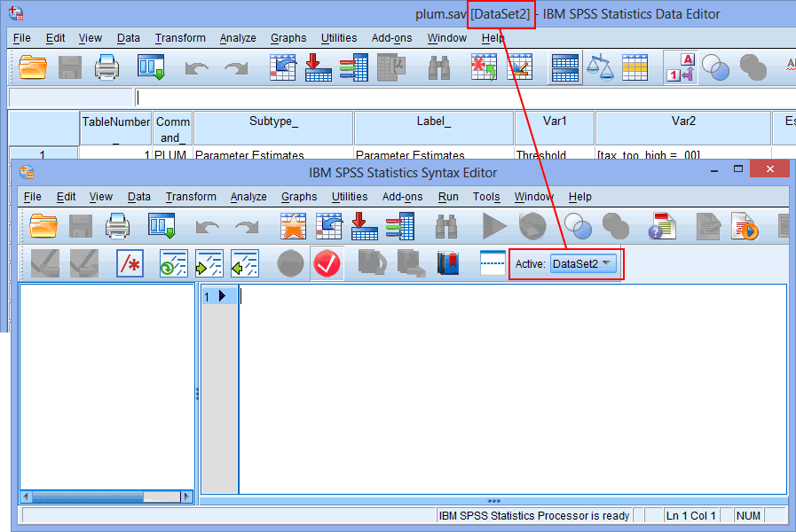Screen dimensions: 796x532
Task: Recall recent dialogs icon in Data Editor
Action: [x=151, y=67]
